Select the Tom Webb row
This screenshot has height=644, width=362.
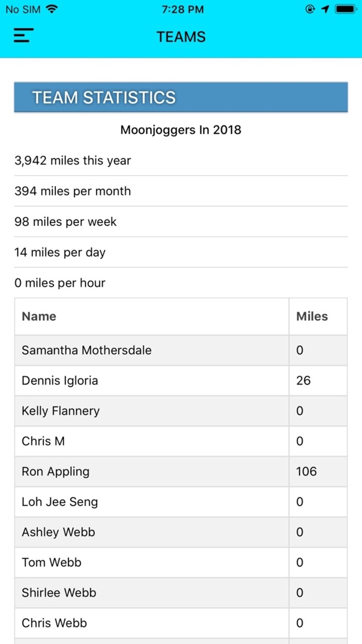point(51,562)
